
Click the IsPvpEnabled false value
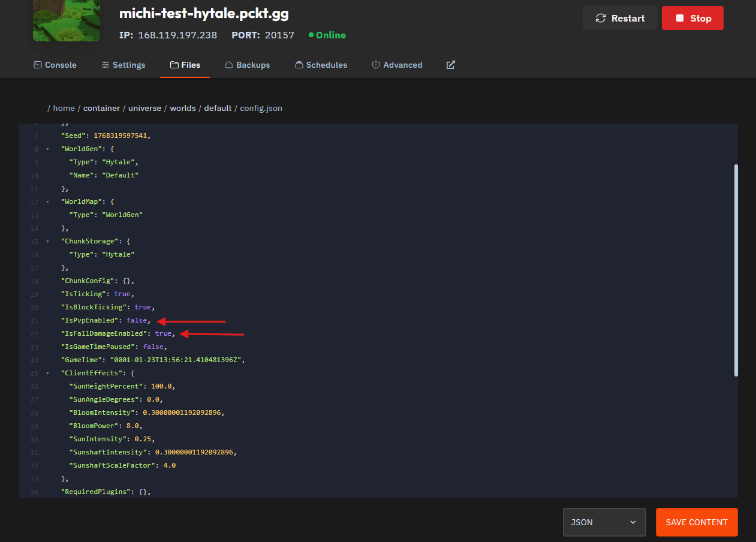coord(137,320)
